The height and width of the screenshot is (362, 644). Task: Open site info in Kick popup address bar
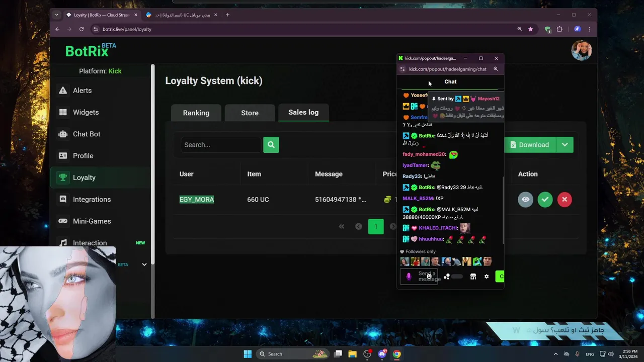click(402, 69)
